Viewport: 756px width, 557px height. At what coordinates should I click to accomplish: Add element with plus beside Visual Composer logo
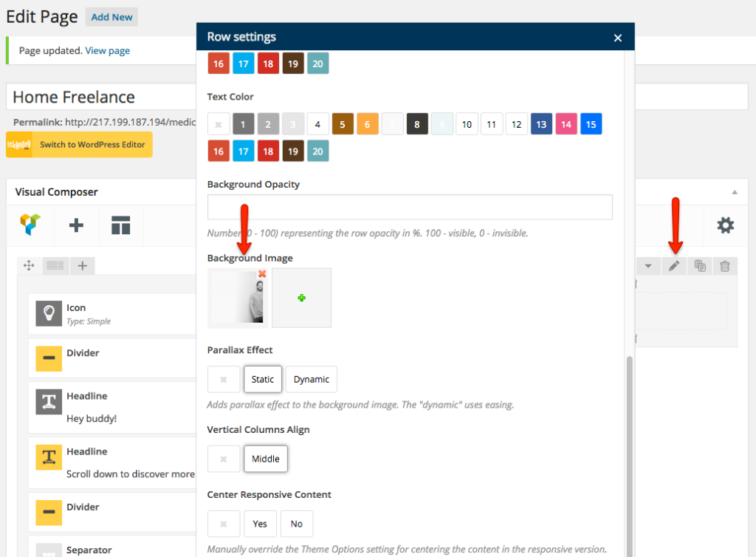76,225
